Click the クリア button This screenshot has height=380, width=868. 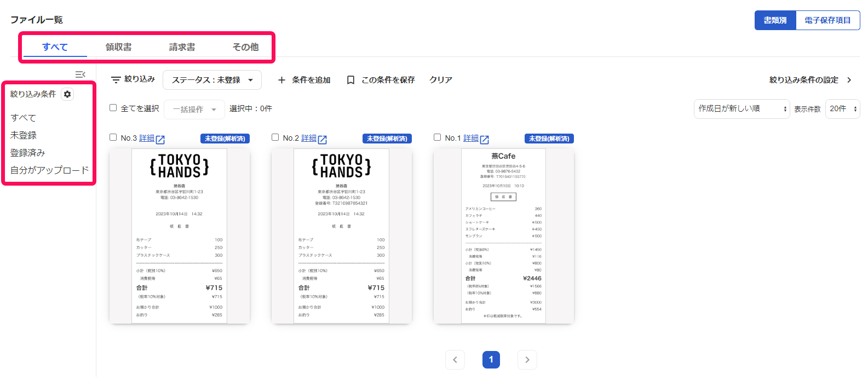[441, 80]
